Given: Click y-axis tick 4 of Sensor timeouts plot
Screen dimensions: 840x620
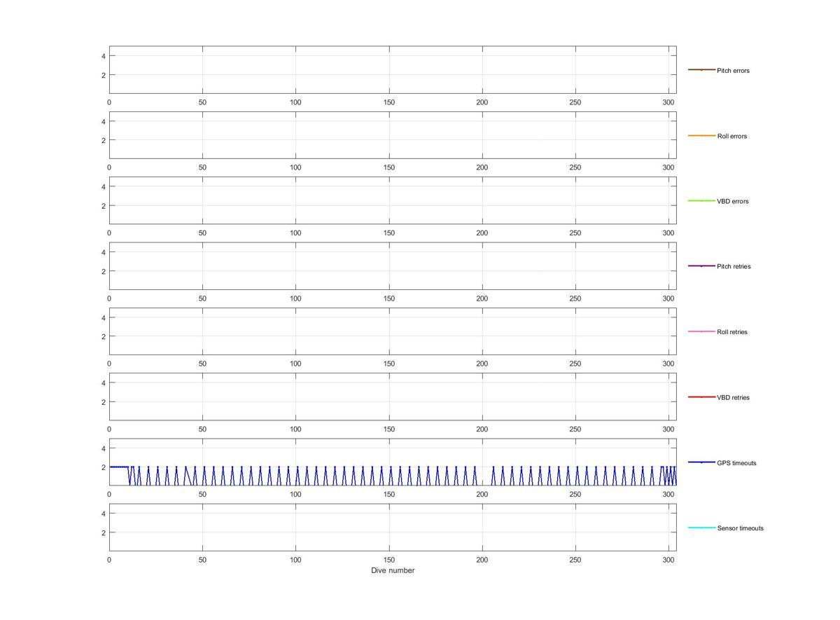Looking at the screenshot, I should coord(103,514).
